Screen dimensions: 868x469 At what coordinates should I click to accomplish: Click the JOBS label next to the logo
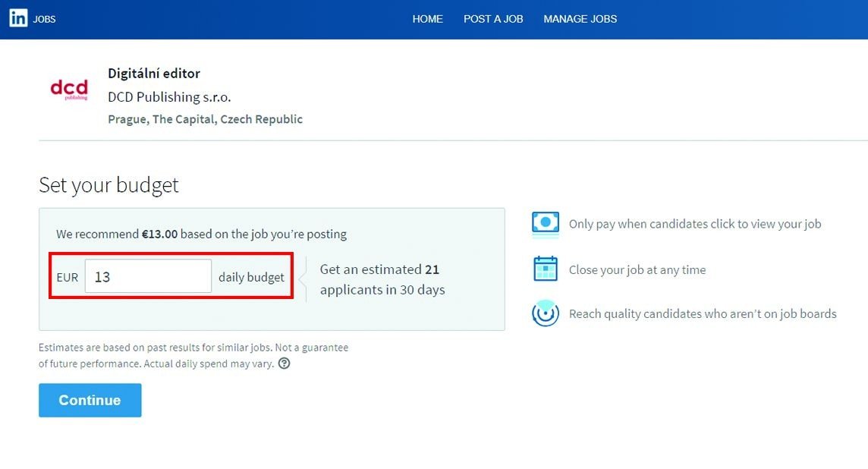[45, 19]
